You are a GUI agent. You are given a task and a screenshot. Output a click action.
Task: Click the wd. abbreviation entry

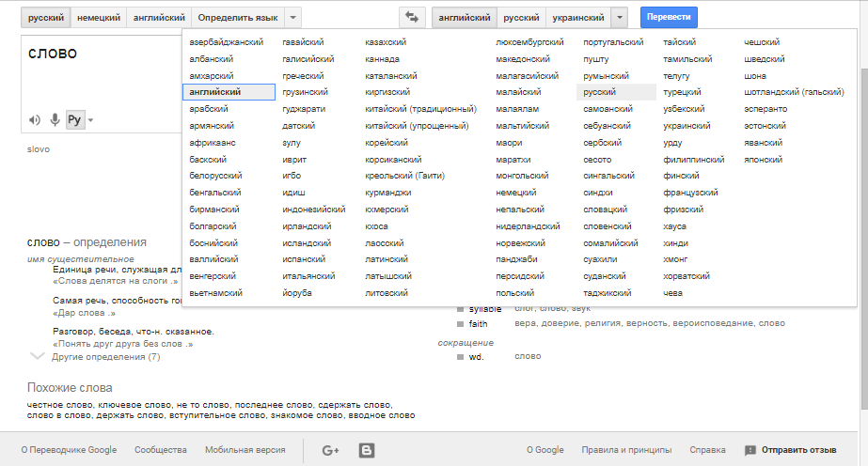click(476, 357)
